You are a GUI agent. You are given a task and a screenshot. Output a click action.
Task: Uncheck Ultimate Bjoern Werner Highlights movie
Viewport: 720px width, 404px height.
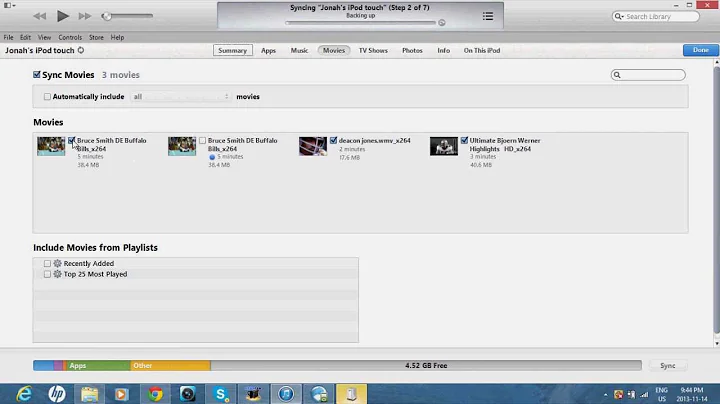click(464, 140)
